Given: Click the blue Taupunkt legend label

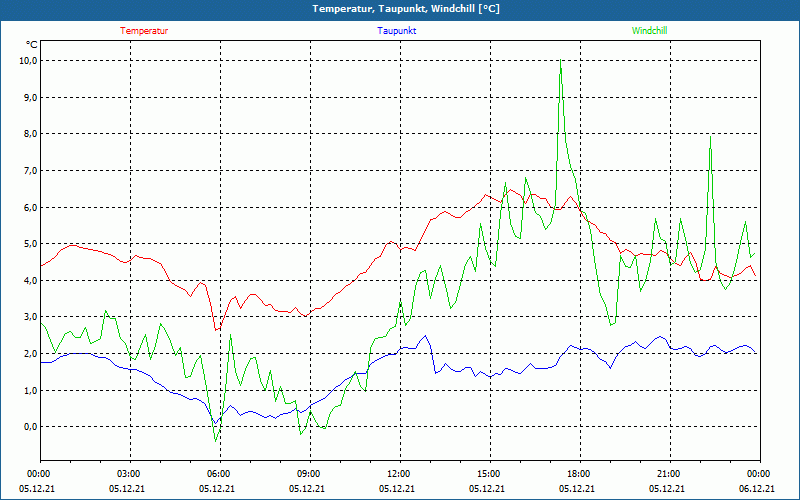Looking at the screenshot, I should tap(396, 31).
